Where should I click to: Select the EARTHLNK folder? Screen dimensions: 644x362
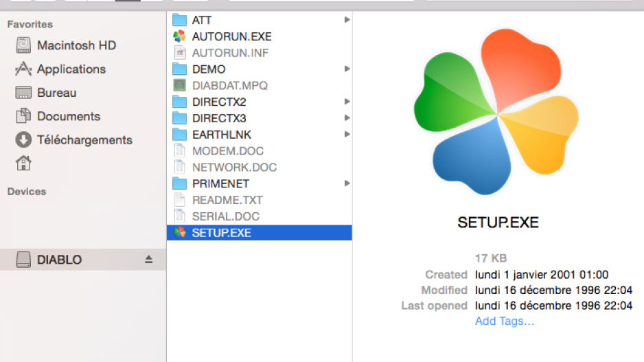(221, 135)
